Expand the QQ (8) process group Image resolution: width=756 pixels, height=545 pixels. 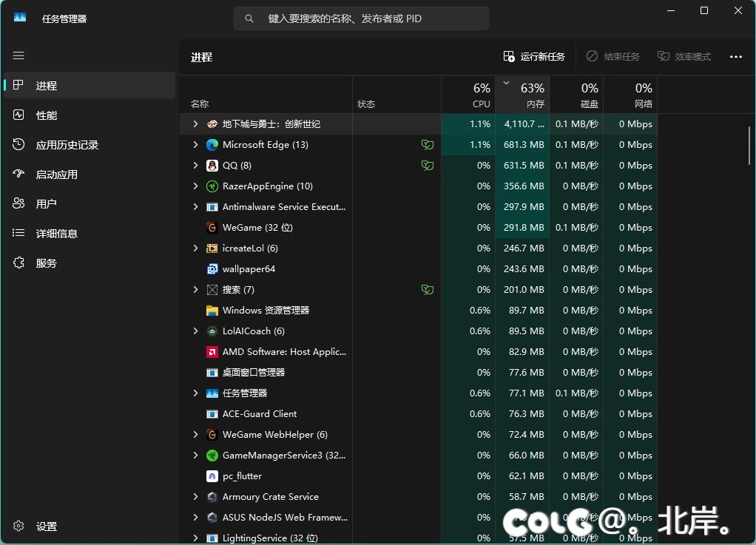tap(195, 166)
